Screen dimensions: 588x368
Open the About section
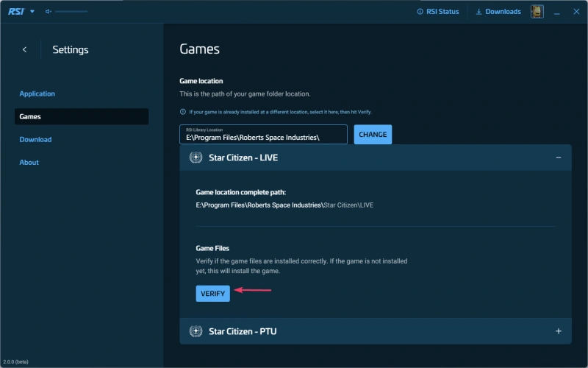pos(29,162)
